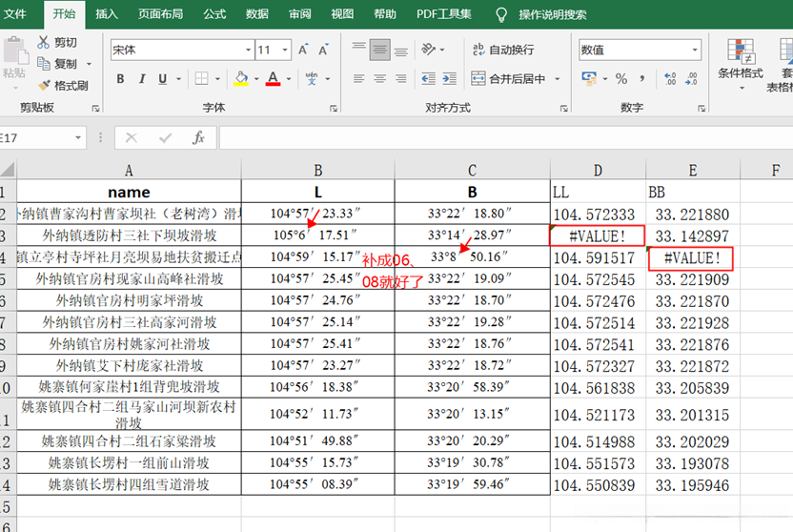
Task: Click Increase Indent icon
Action: click(449, 79)
